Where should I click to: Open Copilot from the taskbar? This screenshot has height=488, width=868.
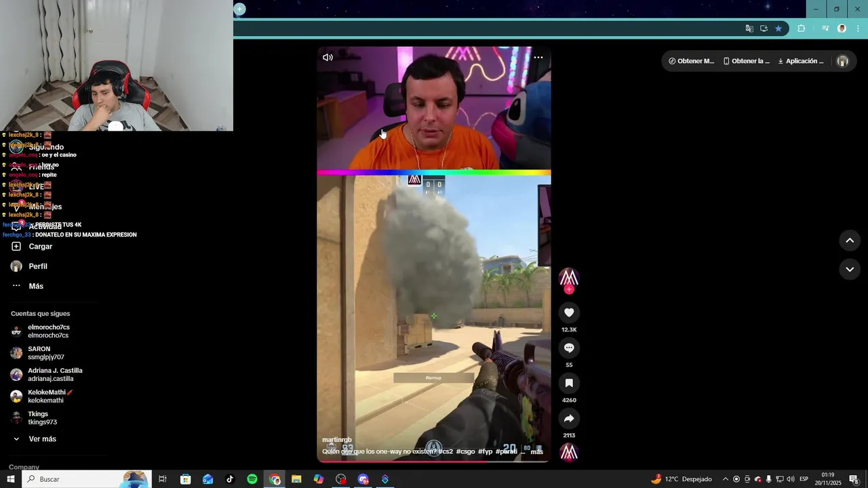point(319,479)
